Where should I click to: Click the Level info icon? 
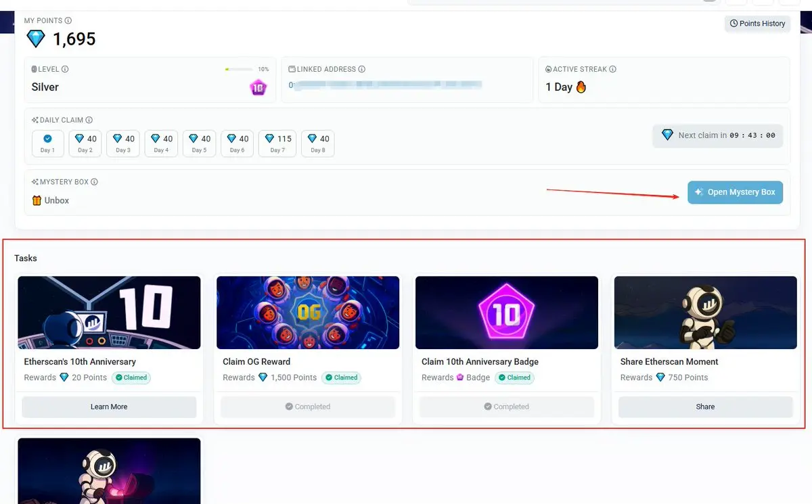click(x=65, y=69)
